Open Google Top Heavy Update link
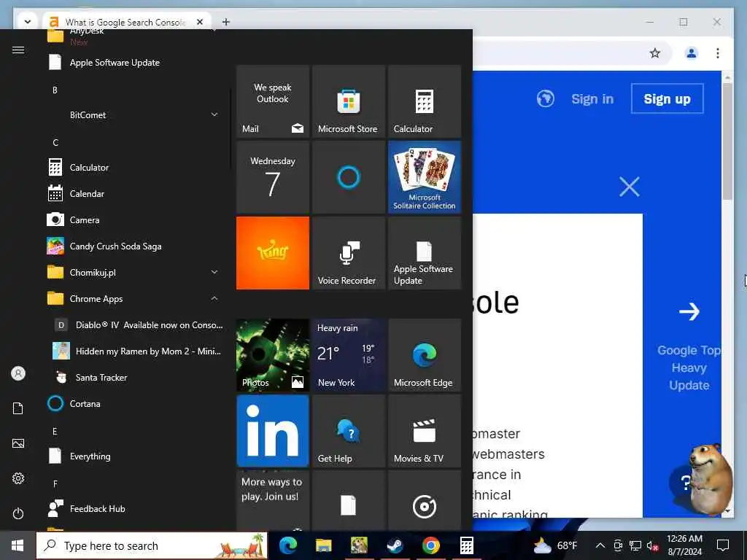Screen dimensions: 747x560 point(689,367)
